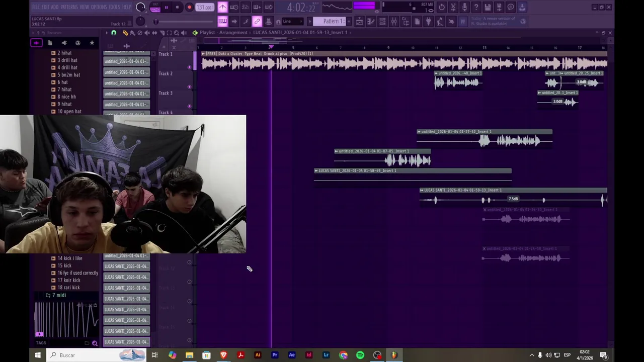Open the TOOLS menu
The width and height of the screenshot is (644, 362).
coord(114,7)
